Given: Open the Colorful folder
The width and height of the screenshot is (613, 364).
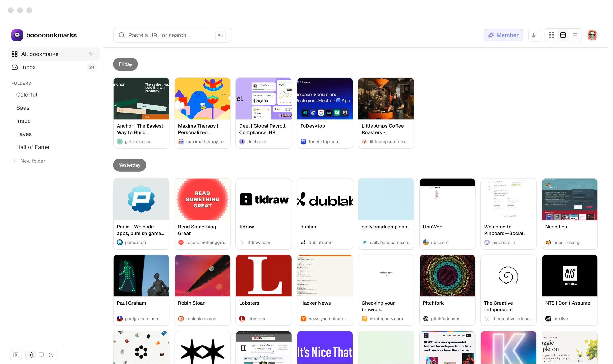Looking at the screenshot, I should click(27, 95).
